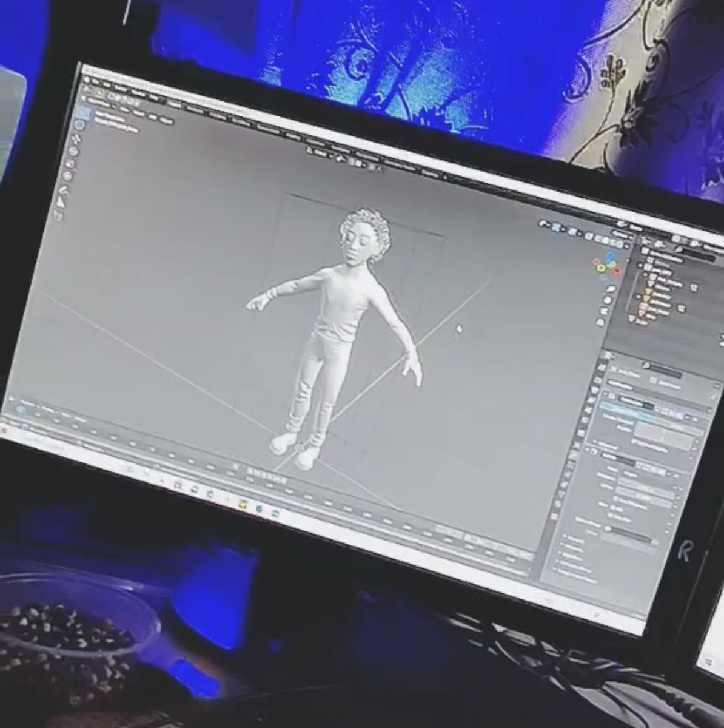Select the Move tool in the toolbar
This screenshot has width=724, height=728.
(76, 139)
